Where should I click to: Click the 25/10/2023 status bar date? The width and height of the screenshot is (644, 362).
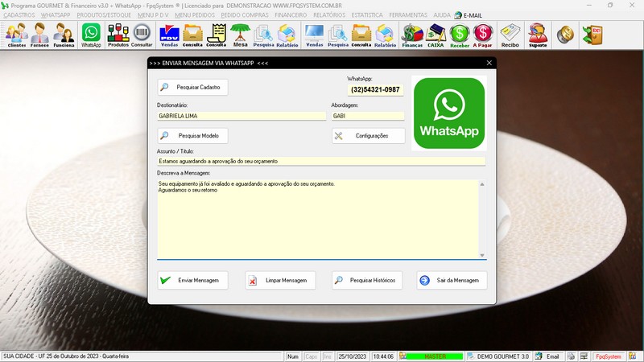[x=353, y=356]
